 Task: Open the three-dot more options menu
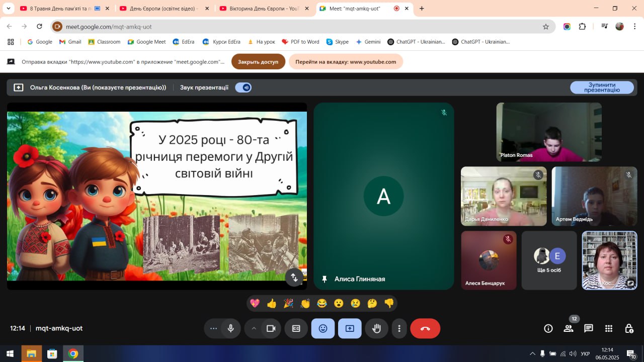[x=399, y=328]
